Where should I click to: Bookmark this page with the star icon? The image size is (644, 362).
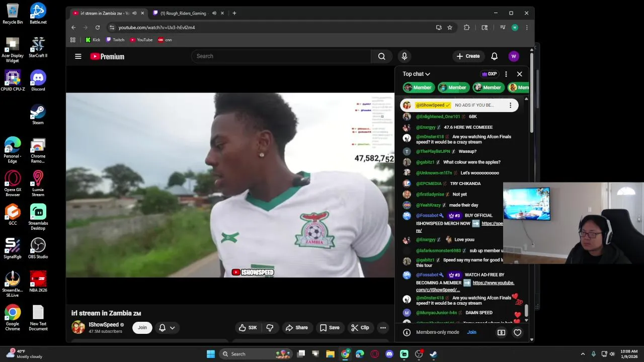(x=450, y=28)
